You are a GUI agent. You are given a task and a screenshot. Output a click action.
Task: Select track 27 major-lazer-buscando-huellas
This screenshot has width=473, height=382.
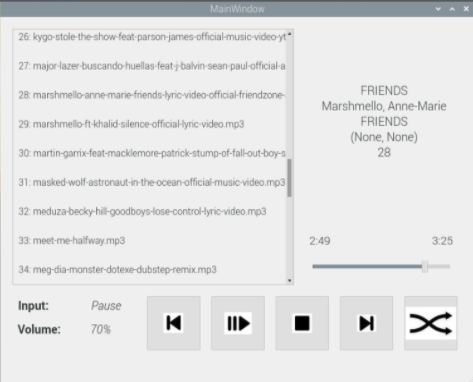(152, 66)
